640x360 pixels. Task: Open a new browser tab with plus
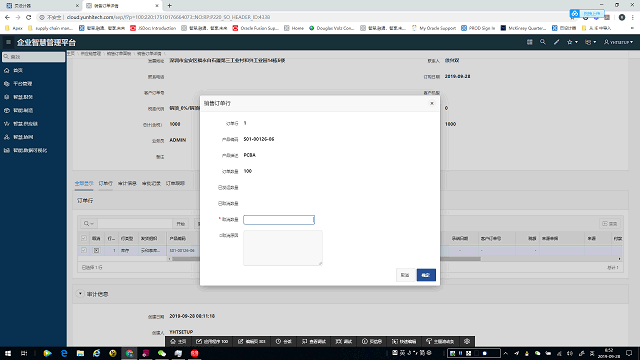(169, 6)
